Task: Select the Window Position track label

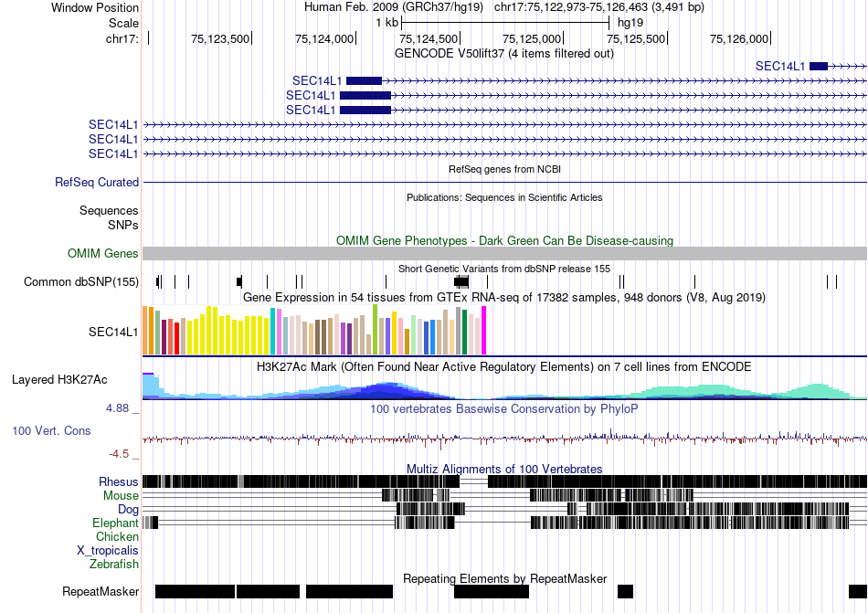Action: [95, 7]
